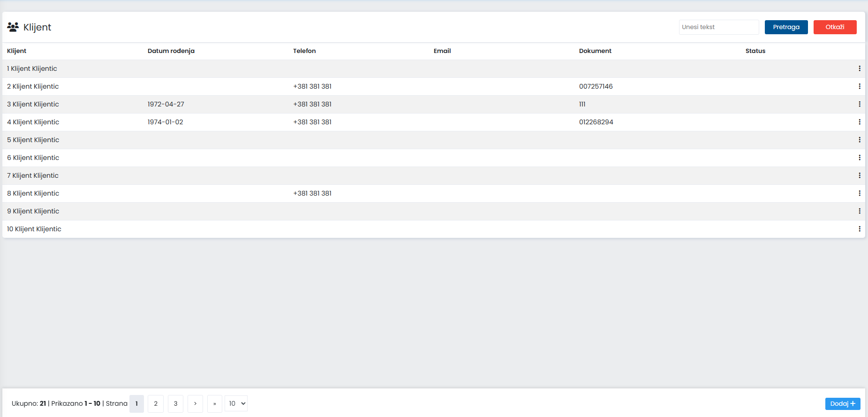
Task: Click the red Otkaži button
Action: click(835, 27)
